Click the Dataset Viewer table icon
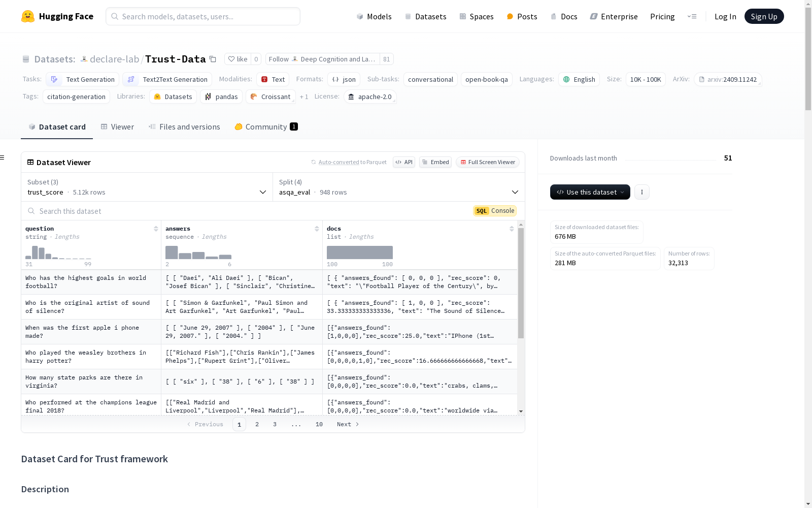The height and width of the screenshot is (508, 812). [30, 163]
